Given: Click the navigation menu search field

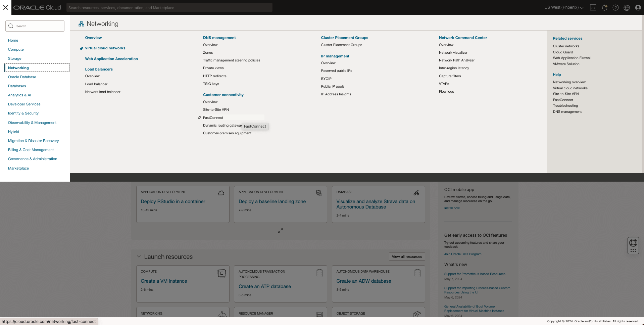Looking at the screenshot, I should pyautogui.click(x=35, y=26).
